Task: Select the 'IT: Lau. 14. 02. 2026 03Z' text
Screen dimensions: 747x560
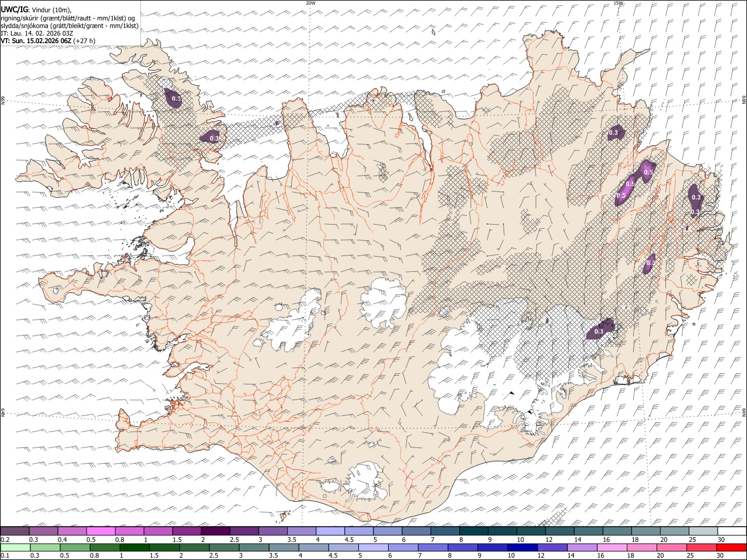Action: pos(37,33)
